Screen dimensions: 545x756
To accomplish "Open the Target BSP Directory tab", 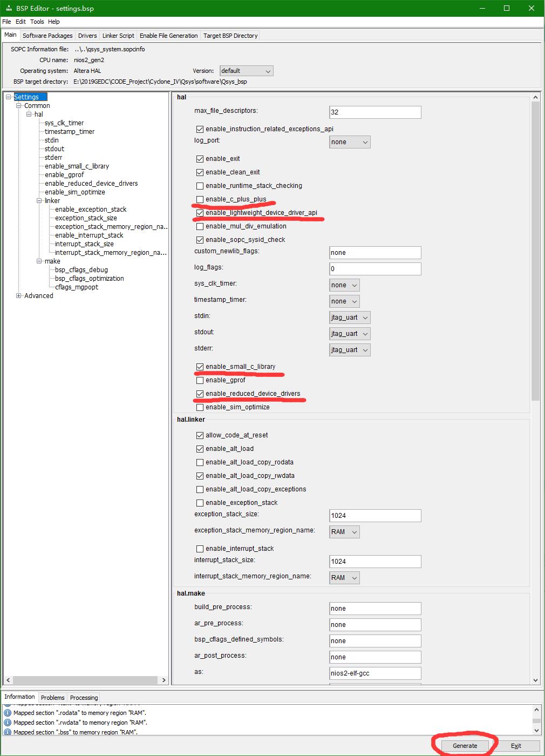I will (x=230, y=36).
